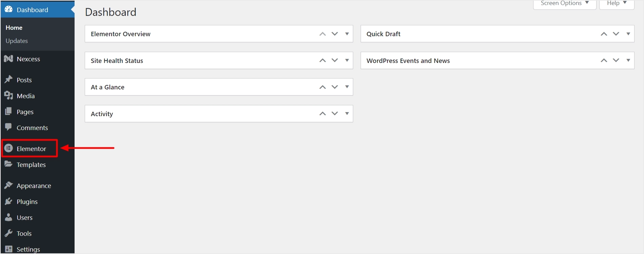The width and height of the screenshot is (644, 254).
Task: Open the Pages menu label
Action: [x=25, y=112]
